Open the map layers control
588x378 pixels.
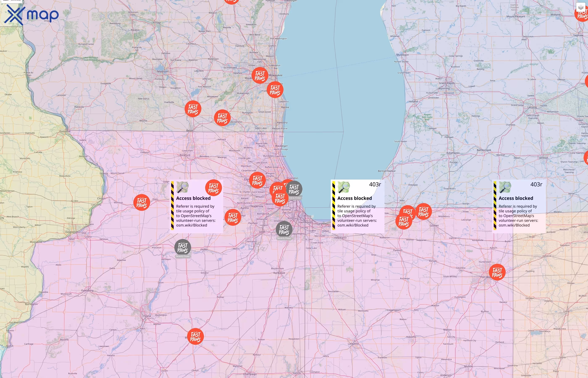[580, 7]
